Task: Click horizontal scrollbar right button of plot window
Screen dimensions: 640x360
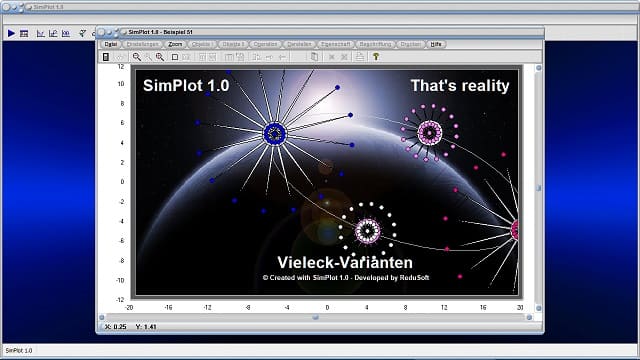Action: [529, 317]
